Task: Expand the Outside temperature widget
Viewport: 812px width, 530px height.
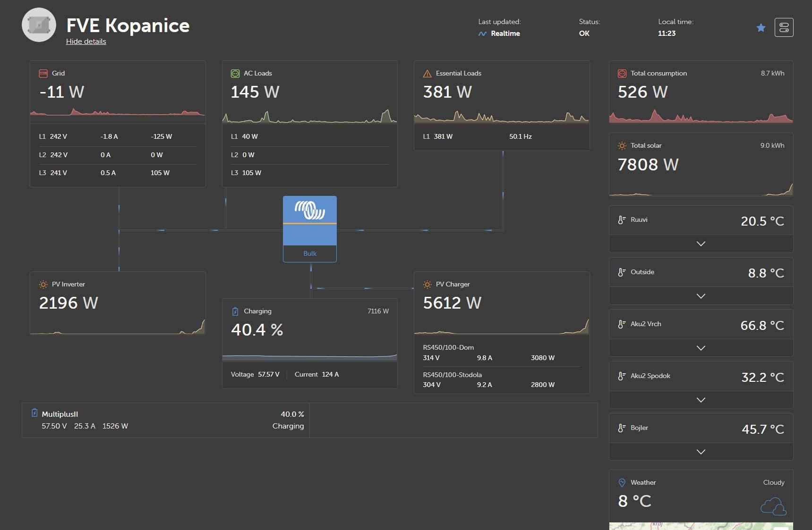Action: pyautogui.click(x=701, y=296)
